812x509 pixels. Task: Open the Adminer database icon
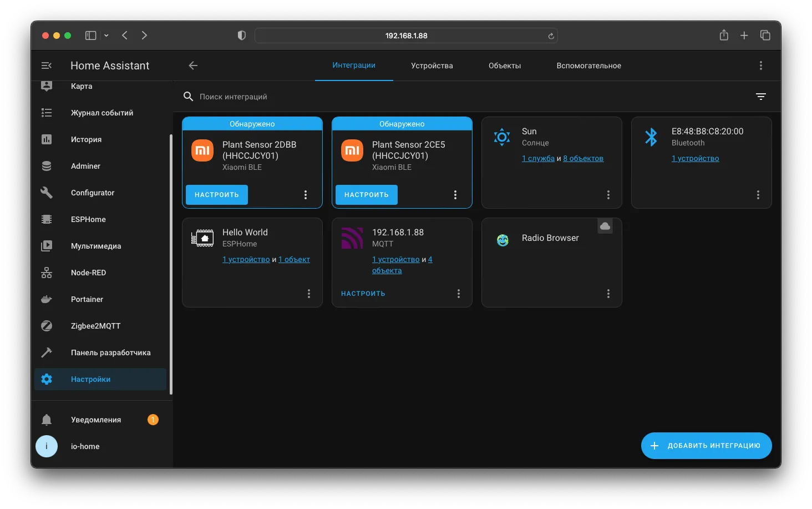coord(47,166)
